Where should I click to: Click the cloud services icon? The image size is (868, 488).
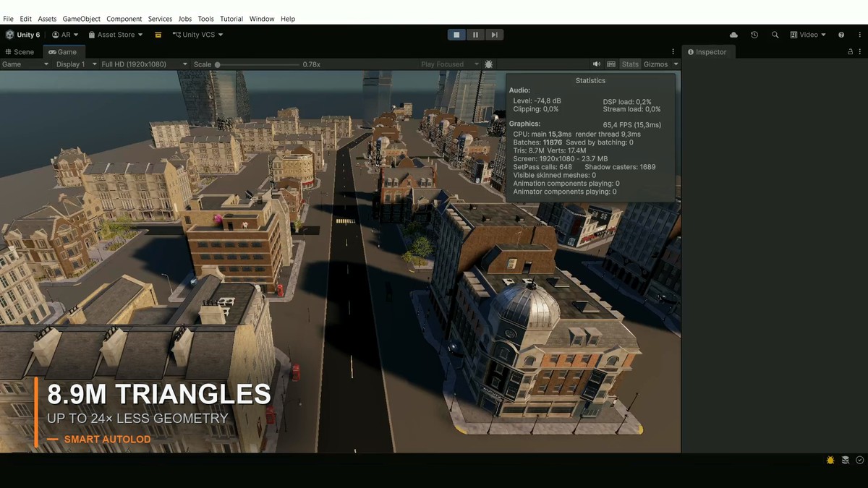click(x=734, y=35)
